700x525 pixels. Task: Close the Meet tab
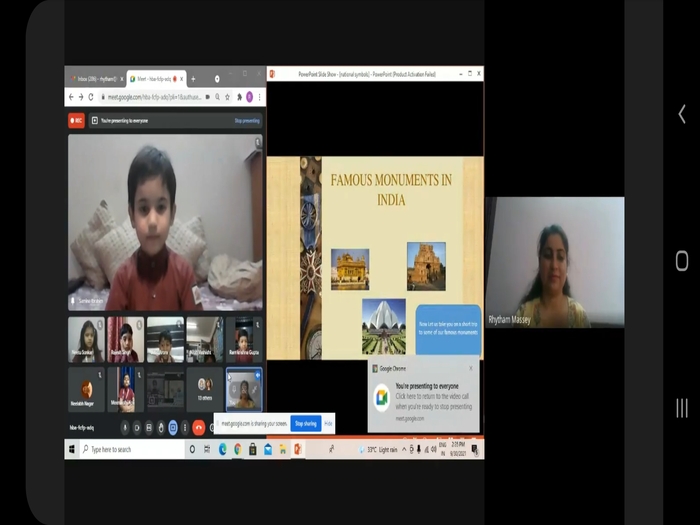pos(182,79)
